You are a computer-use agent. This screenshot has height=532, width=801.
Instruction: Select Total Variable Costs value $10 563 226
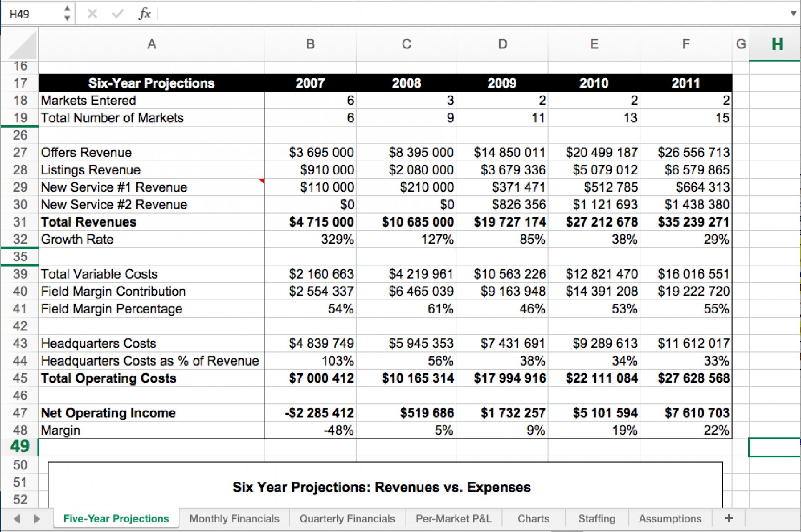pos(502,274)
